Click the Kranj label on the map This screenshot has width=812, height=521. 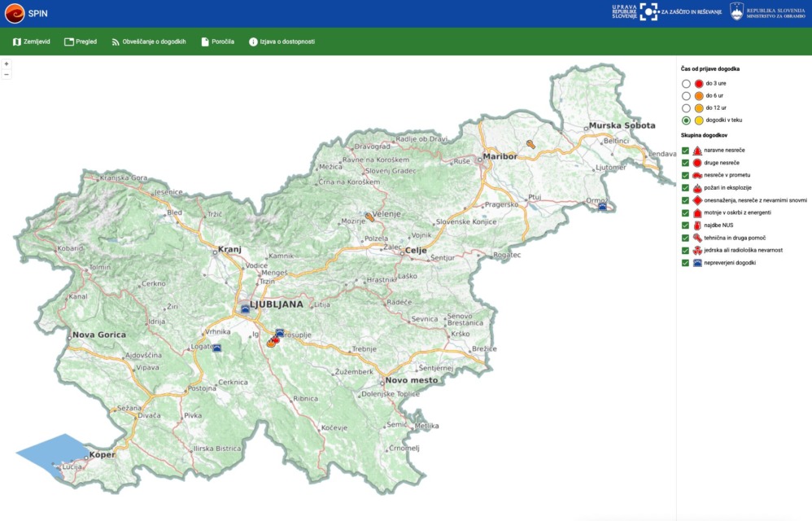click(229, 249)
